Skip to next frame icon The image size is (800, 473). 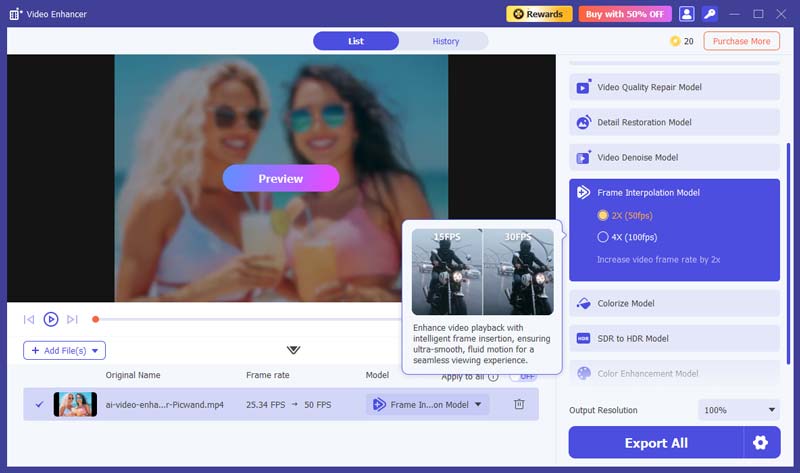[72, 319]
